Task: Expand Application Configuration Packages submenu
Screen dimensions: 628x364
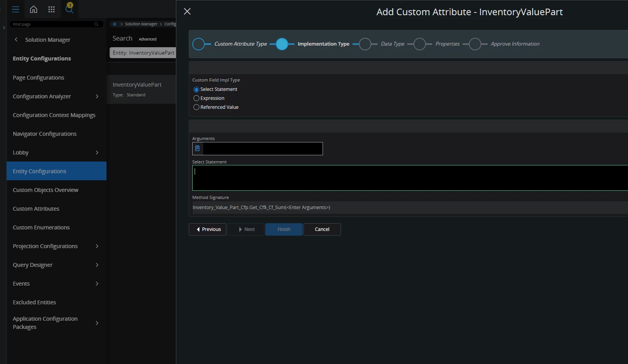Action: 97,323
